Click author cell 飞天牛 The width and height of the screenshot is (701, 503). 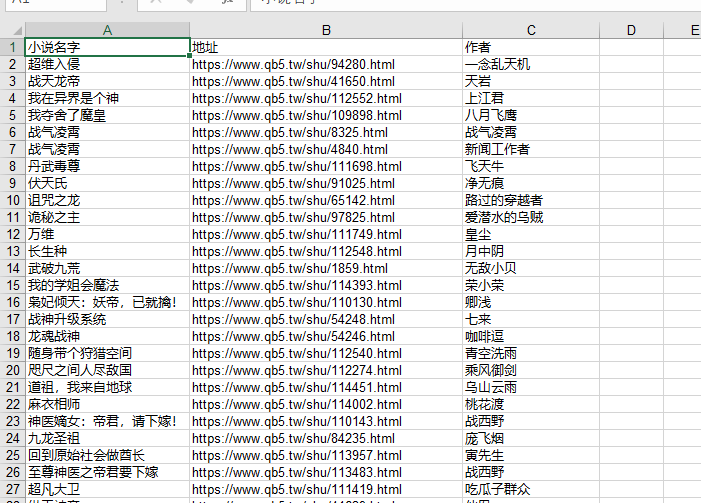pyautogui.click(x=531, y=166)
